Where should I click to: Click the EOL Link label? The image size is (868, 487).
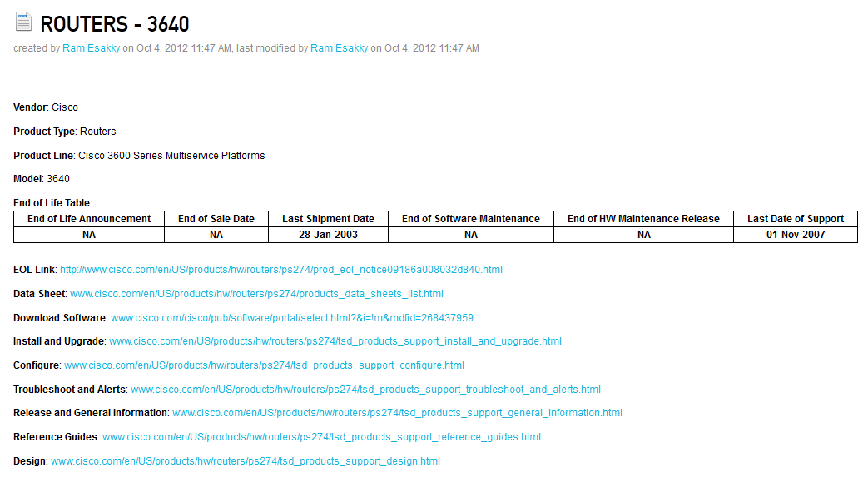click(34, 270)
